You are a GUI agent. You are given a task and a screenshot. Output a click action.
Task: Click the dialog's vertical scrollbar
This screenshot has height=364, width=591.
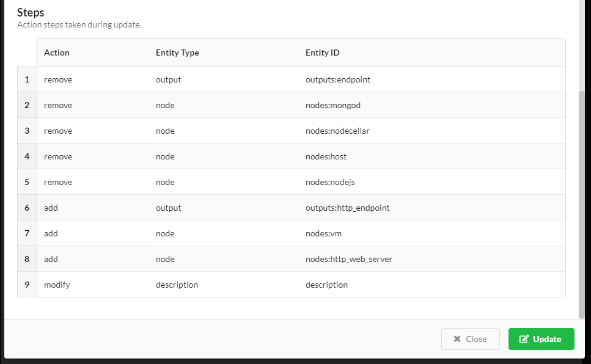pyautogui.click(x=582, y=205)
